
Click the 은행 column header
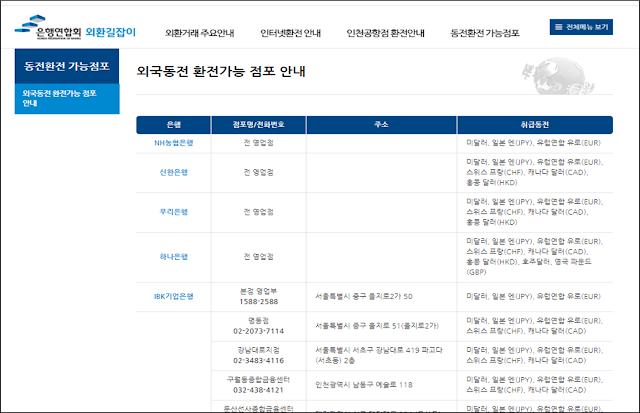[173, 125]
